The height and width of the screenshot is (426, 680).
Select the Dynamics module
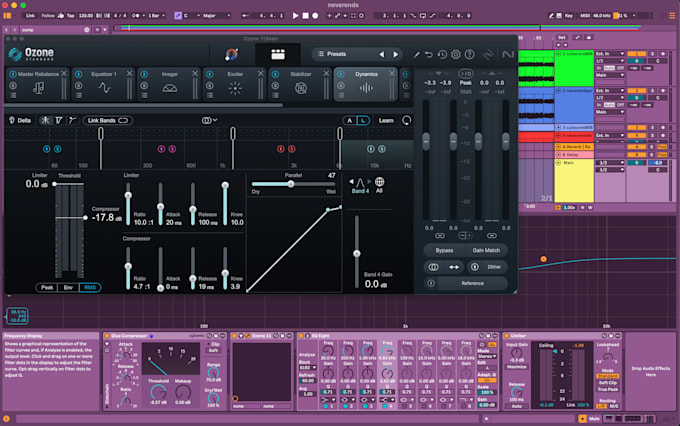click(366, 84)
